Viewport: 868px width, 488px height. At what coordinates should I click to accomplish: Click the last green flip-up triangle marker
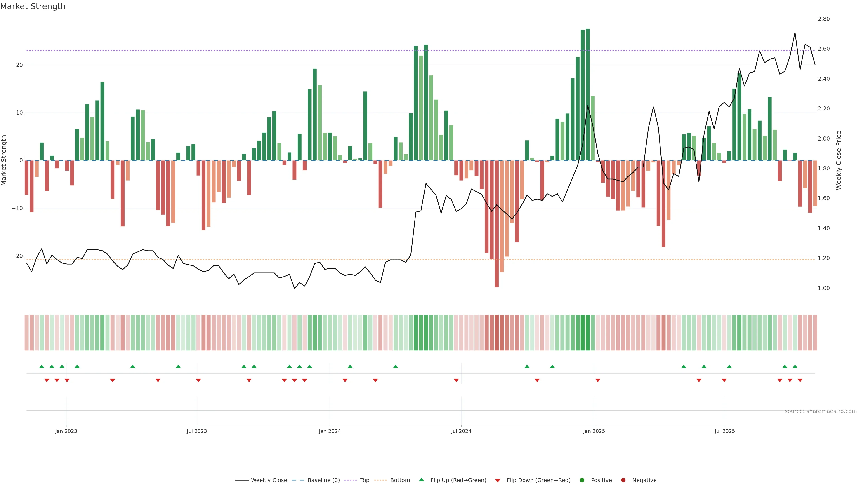[795, 366]
